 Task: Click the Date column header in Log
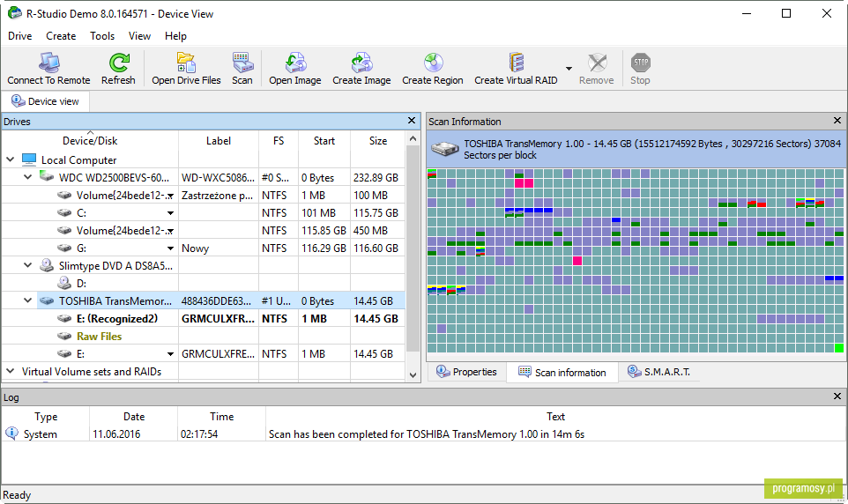coord(134,417)
